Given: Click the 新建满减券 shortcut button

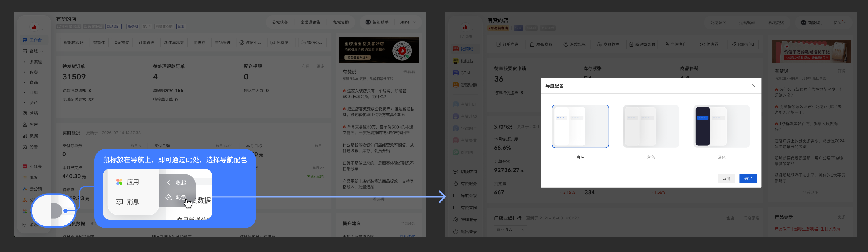Looking at the screenshot, I should (174, 42).
